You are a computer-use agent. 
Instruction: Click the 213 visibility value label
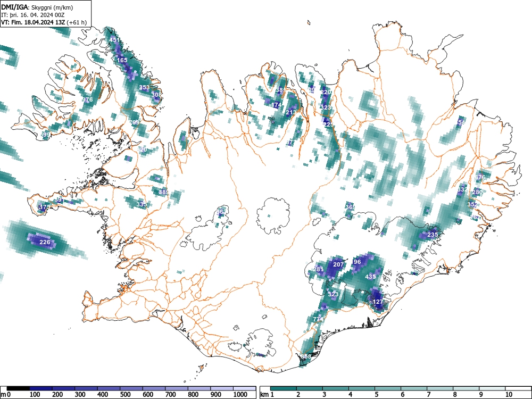tap(291, 112)
